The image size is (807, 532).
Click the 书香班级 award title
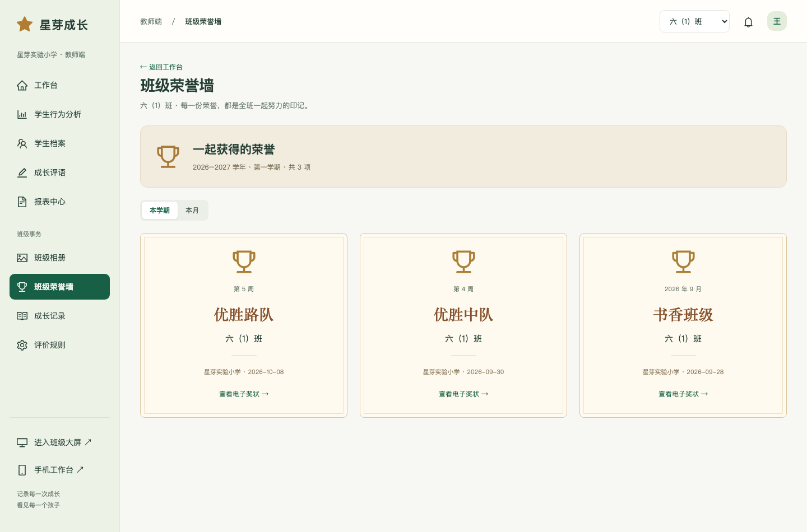click(683, 314)
